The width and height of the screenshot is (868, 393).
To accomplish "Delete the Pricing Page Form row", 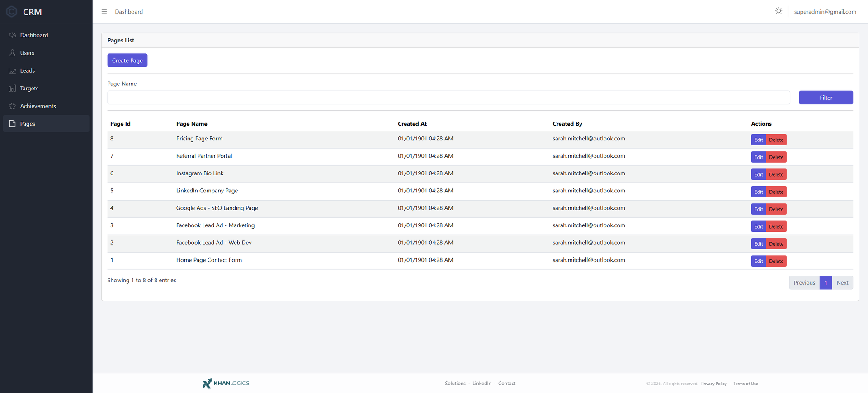I will [x=776, y=140].
